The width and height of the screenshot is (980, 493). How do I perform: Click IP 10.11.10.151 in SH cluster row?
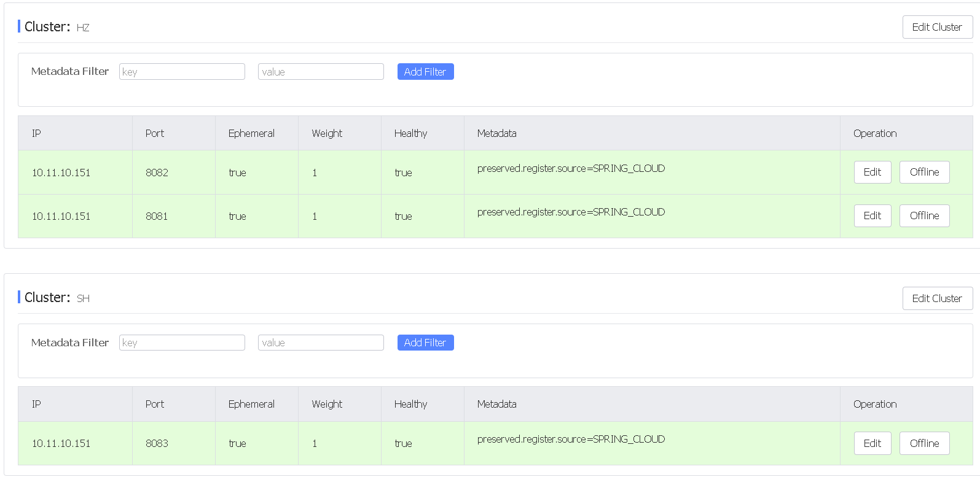(x=61, y=443)
